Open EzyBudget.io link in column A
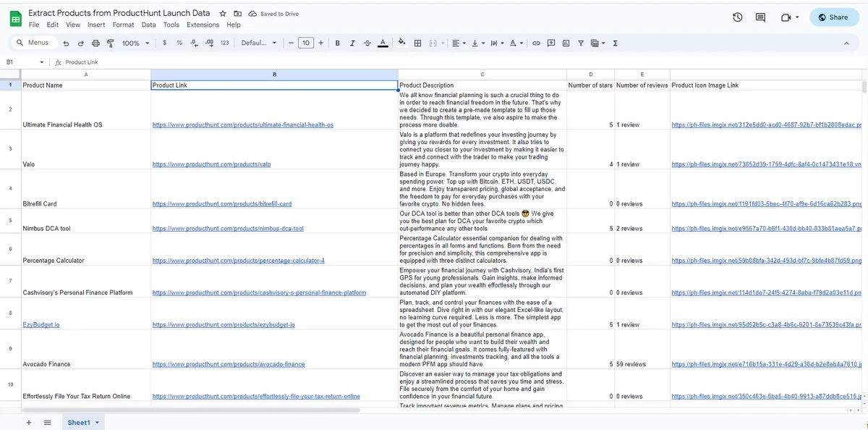This screenshot has width=868, height=430. (41, 325)
